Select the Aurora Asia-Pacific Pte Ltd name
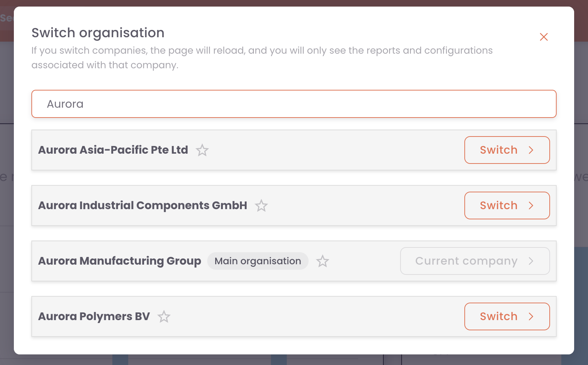 click(113, 150)
